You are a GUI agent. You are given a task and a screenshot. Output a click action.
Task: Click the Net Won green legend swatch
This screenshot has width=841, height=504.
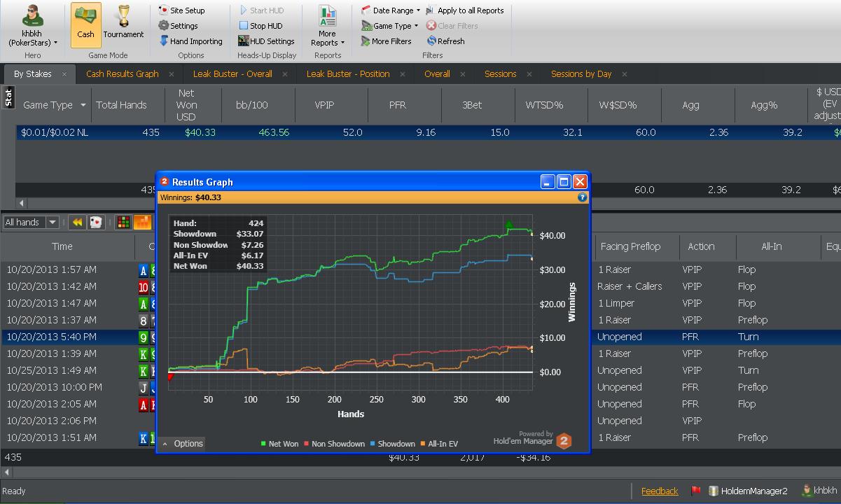tap(263, 444)
